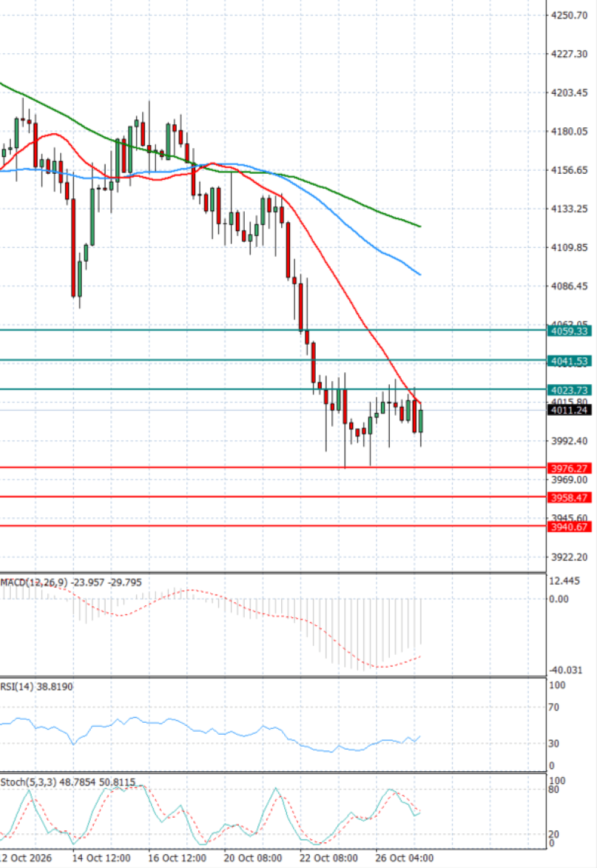The height and width of the screenshot is (868, 597).
Task: Click the 4227.30 price axis value
Action: coord(568,54)
